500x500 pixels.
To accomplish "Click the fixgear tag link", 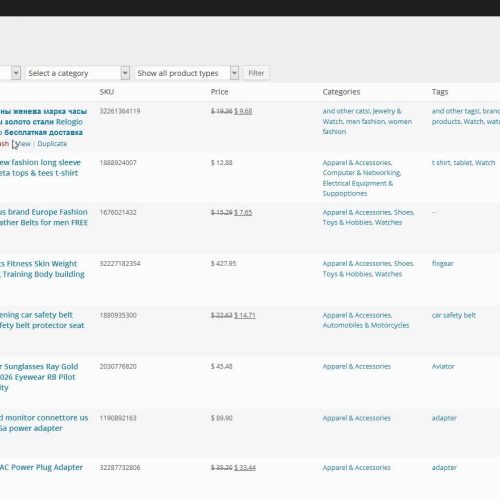I will [443, 264].
